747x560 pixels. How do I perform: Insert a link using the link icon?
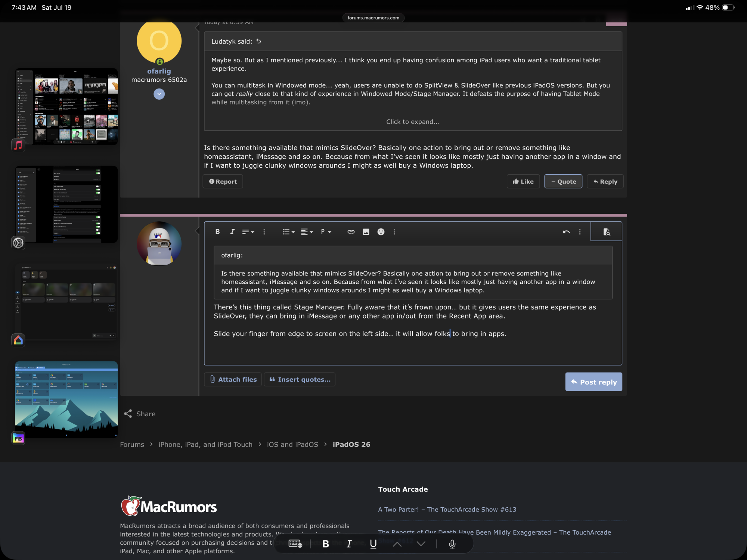click(351, 232)
